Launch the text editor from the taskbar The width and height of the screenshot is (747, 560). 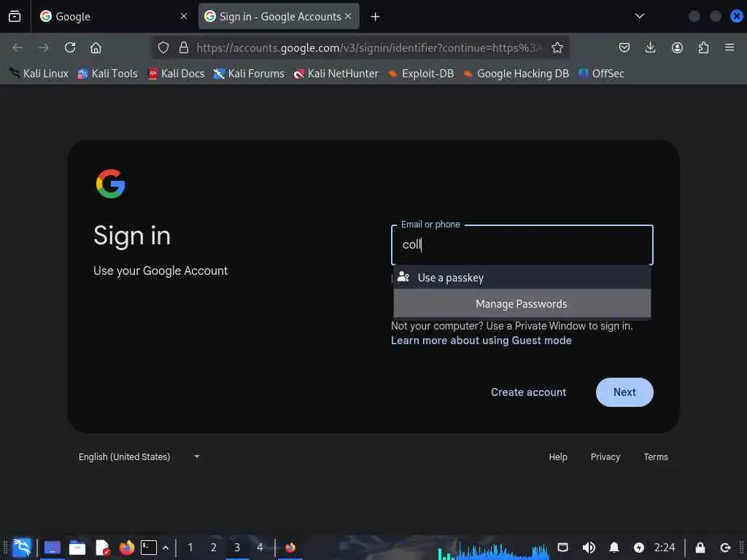coord(102,548)
